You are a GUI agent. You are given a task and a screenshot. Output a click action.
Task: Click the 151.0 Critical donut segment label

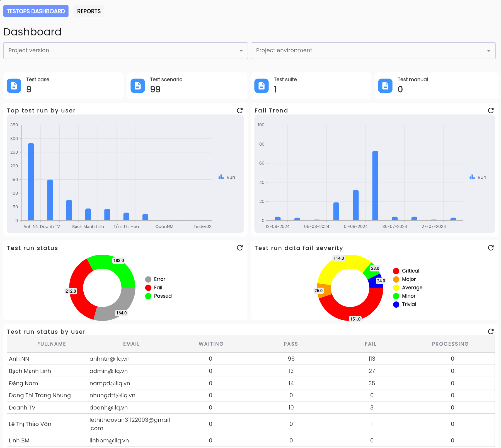355,319
